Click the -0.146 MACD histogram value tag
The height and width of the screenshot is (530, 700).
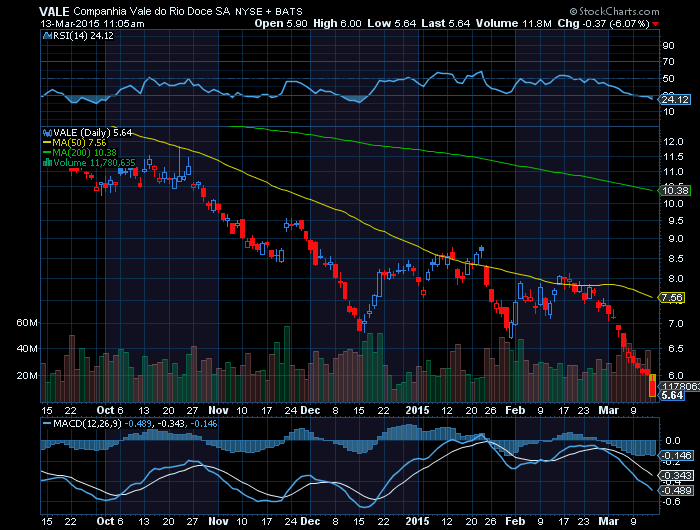676,455
